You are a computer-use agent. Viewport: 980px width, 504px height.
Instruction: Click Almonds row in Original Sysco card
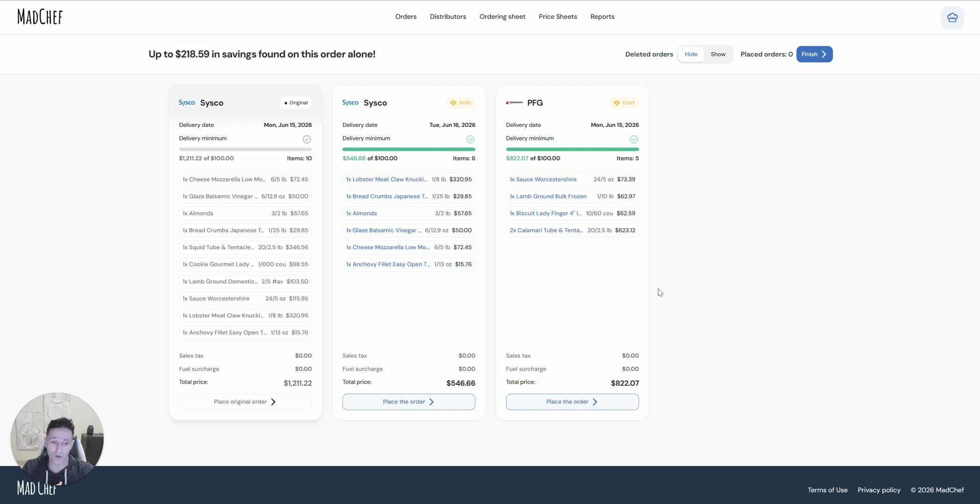tap(245, 213)
